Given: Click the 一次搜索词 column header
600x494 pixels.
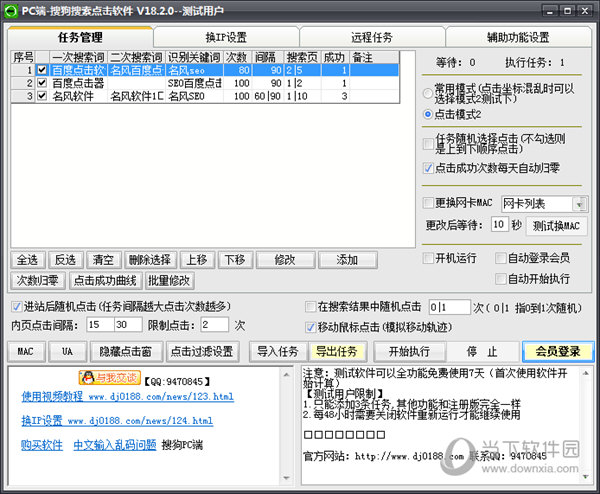Looking at the screenshot, I should point(78,57).
